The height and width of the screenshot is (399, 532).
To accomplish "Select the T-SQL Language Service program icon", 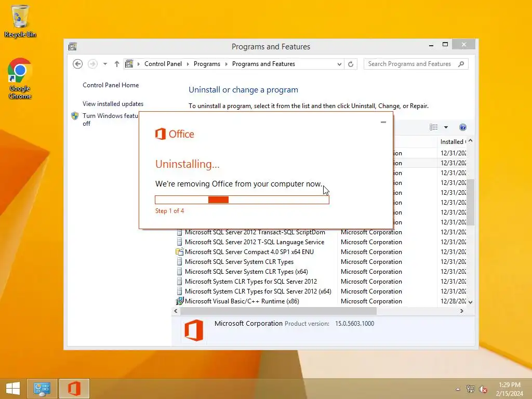I will (x=179, y=242).
